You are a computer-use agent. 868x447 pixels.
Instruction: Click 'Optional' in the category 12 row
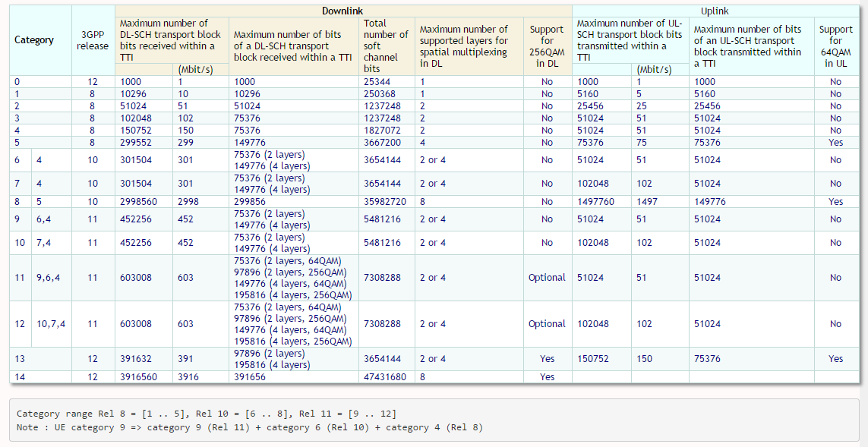[547, 324]
